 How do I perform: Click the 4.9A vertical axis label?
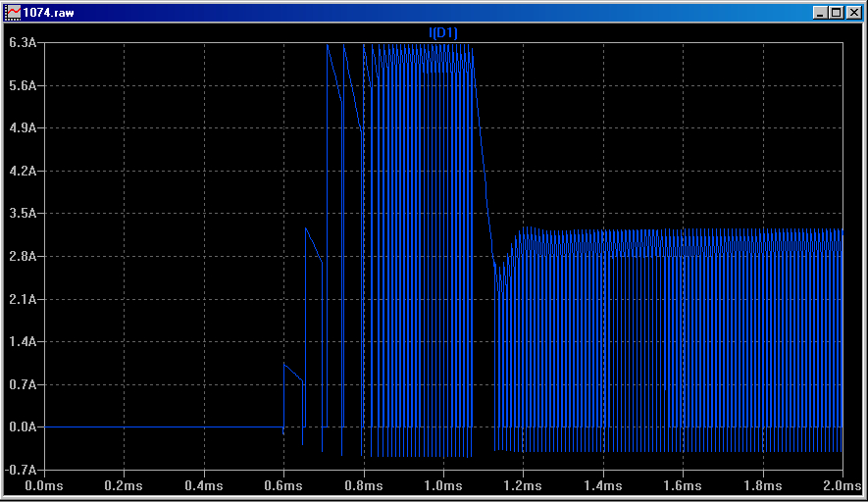(23, 127)
